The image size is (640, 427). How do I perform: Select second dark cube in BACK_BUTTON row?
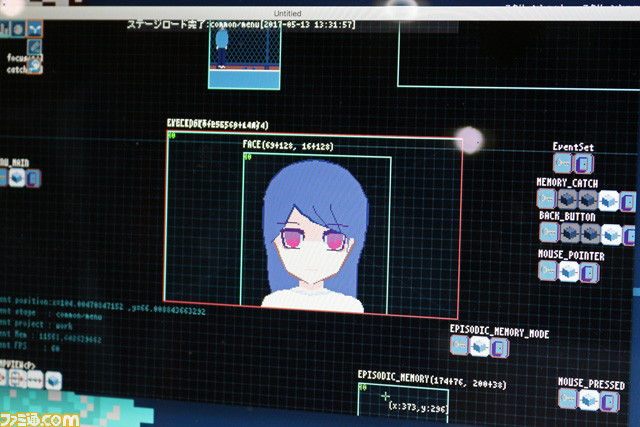coord(590,234)
